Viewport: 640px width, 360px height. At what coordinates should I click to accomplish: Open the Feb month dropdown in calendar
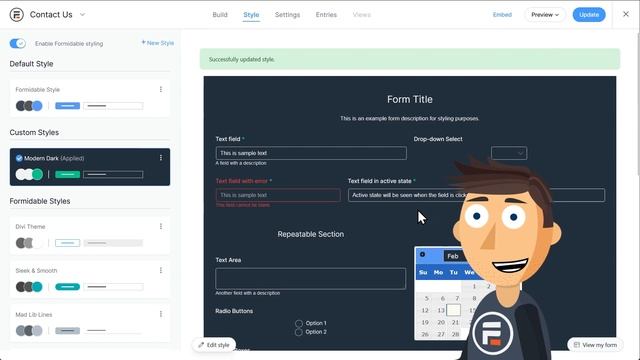pyautogui.click(x=453, y=256)
